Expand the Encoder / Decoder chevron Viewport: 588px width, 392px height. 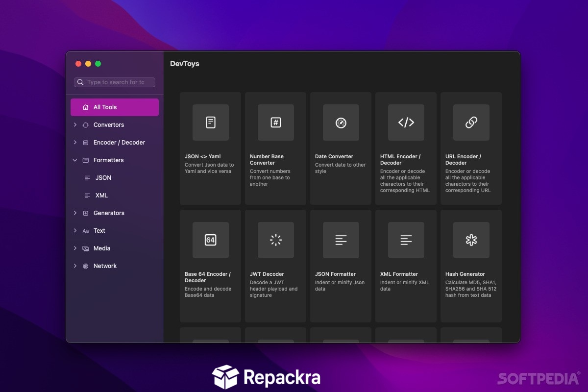pyautogui.click(x=75, y=143)
